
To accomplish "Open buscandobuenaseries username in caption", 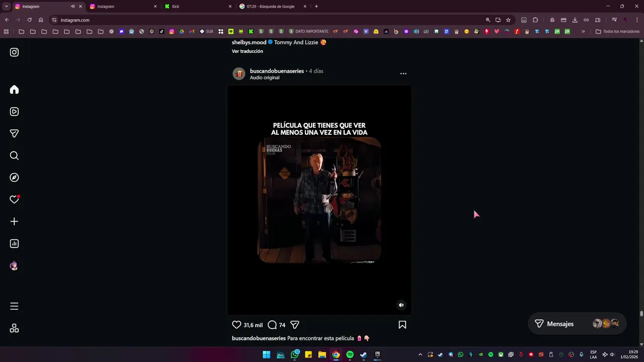I will tap(259, 338).
